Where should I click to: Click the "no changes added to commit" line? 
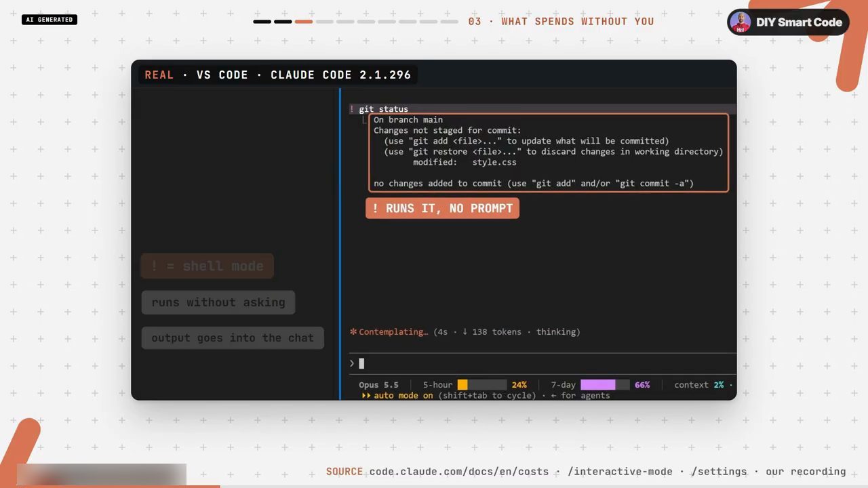(534, 183)
